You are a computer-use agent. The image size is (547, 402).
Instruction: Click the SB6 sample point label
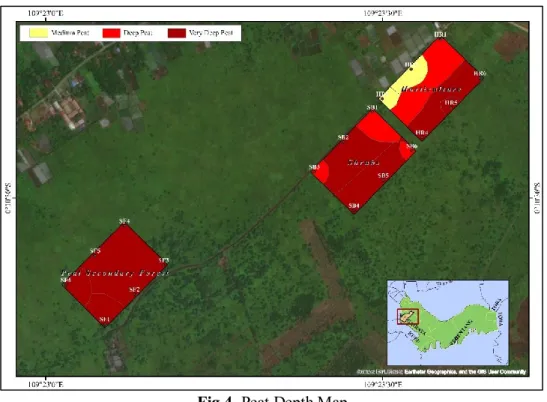point(412,146)
